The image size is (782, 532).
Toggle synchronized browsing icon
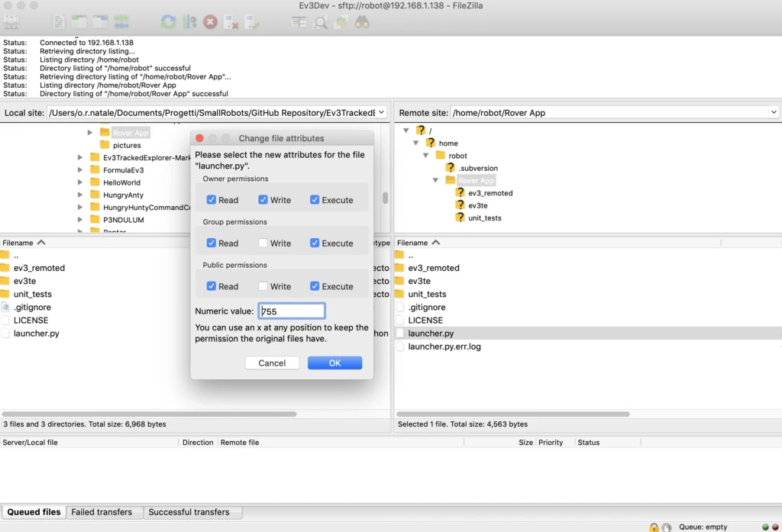pyautogui.click(x=341, y=22)
